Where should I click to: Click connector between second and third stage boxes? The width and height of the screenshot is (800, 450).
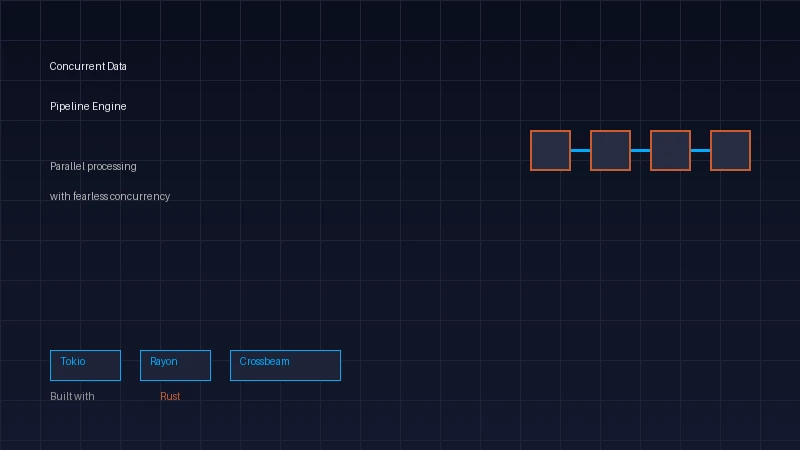tap(640, 150)
